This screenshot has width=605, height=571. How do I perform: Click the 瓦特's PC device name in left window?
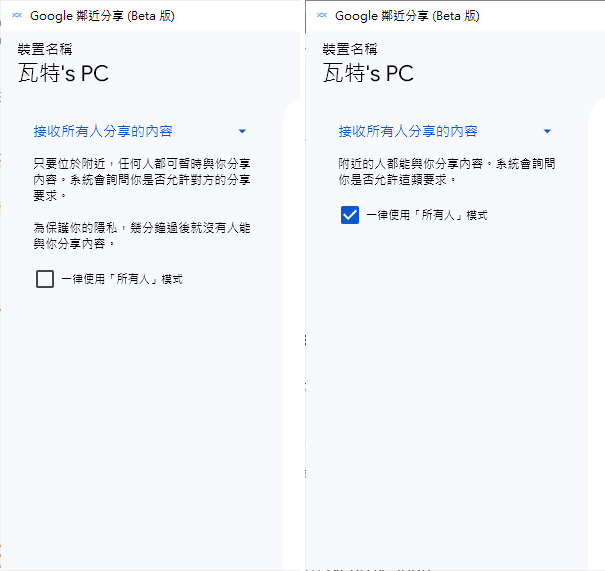64,73
